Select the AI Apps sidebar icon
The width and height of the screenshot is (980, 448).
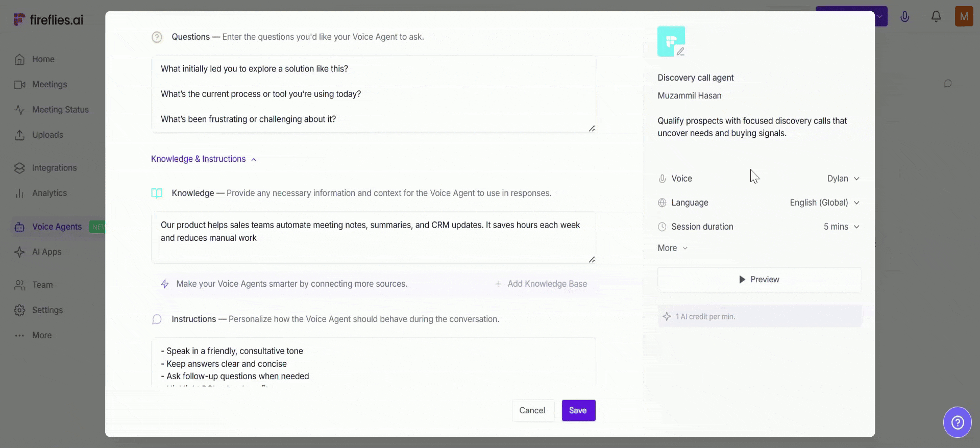(x=19, y=252)
